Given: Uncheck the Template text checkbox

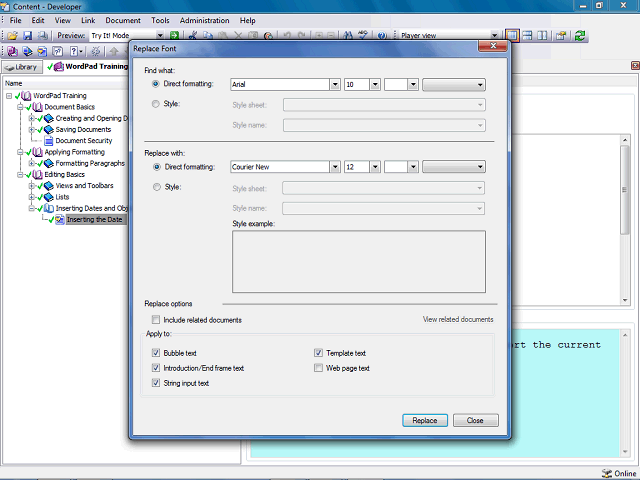Looking at the screenshot, I should point(318,353).
